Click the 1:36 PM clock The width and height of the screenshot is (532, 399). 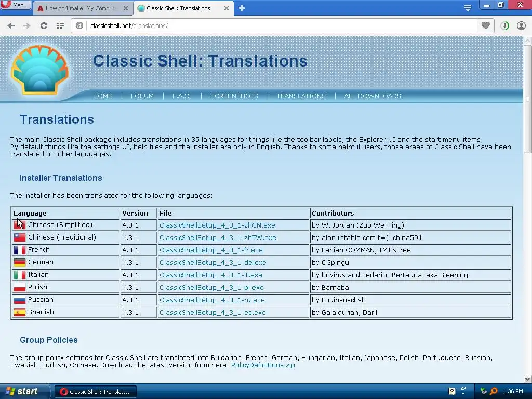tap(513, 391)
